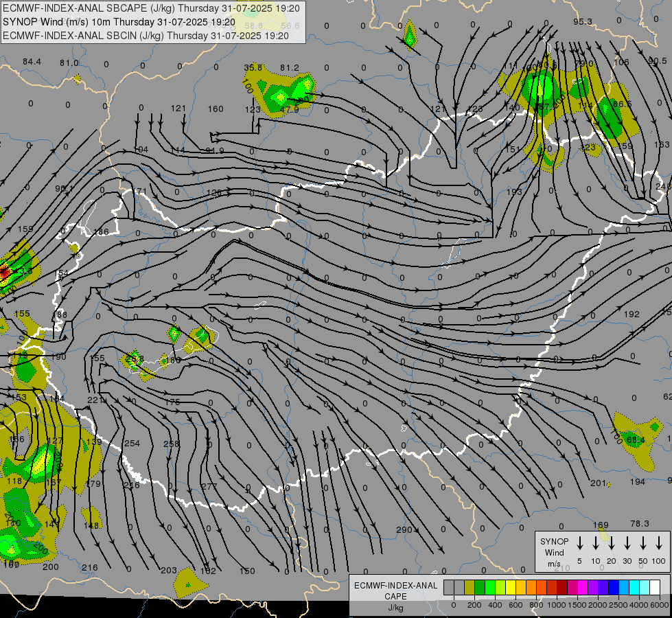Click the SYNOP Wind m/s legend label
672x618 pixels.
[554, 552]
